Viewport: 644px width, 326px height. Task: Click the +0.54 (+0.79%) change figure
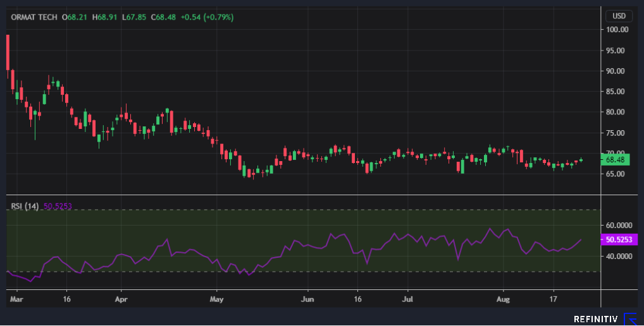(207, 17)
